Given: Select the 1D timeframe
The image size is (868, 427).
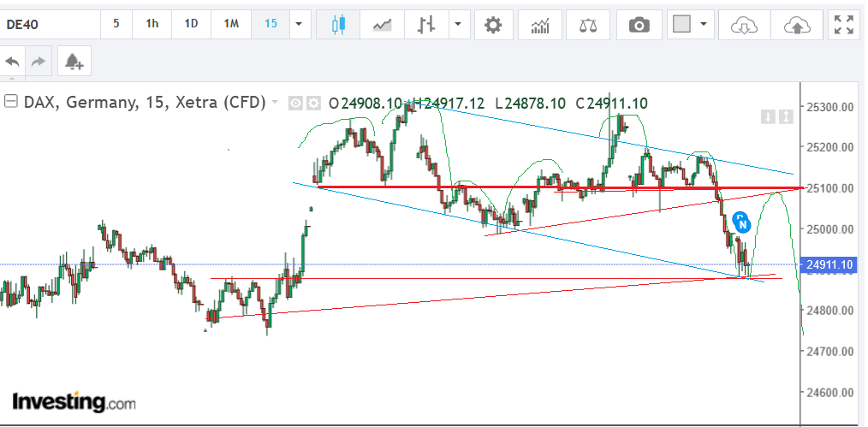Looking at the screenshot, I should click(x=192, y=24).
